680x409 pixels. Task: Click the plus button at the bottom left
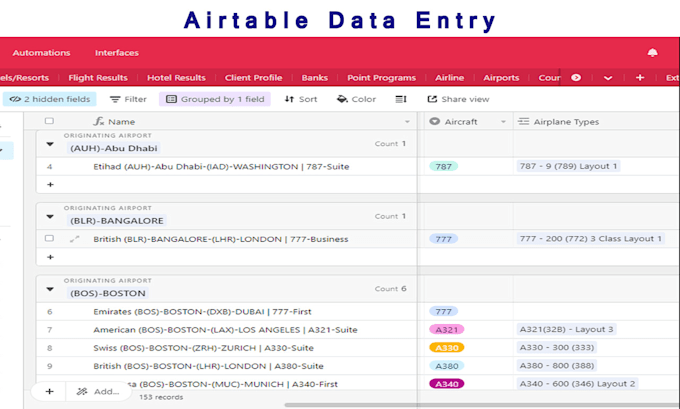[x=49, y=391]
